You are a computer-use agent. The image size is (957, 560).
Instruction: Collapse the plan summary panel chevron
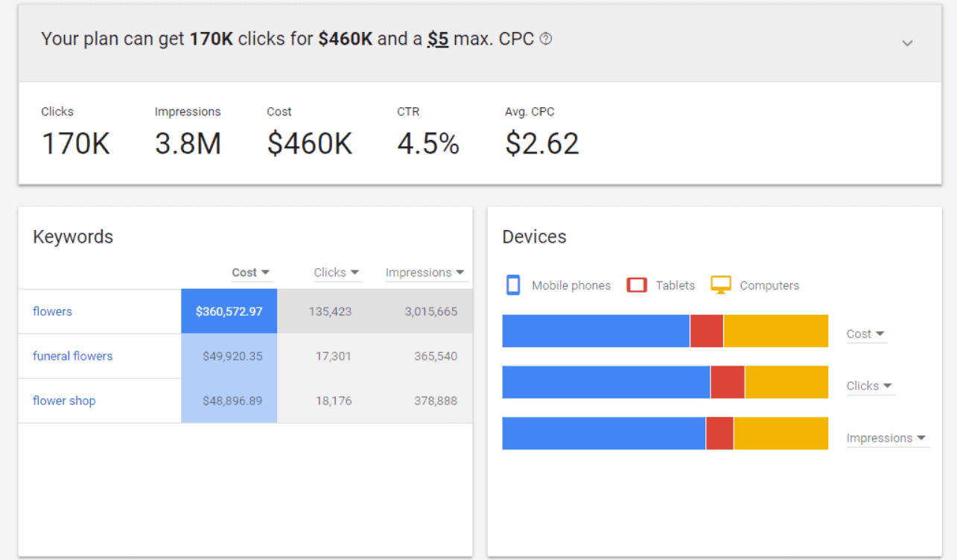[x=908, y=43]
